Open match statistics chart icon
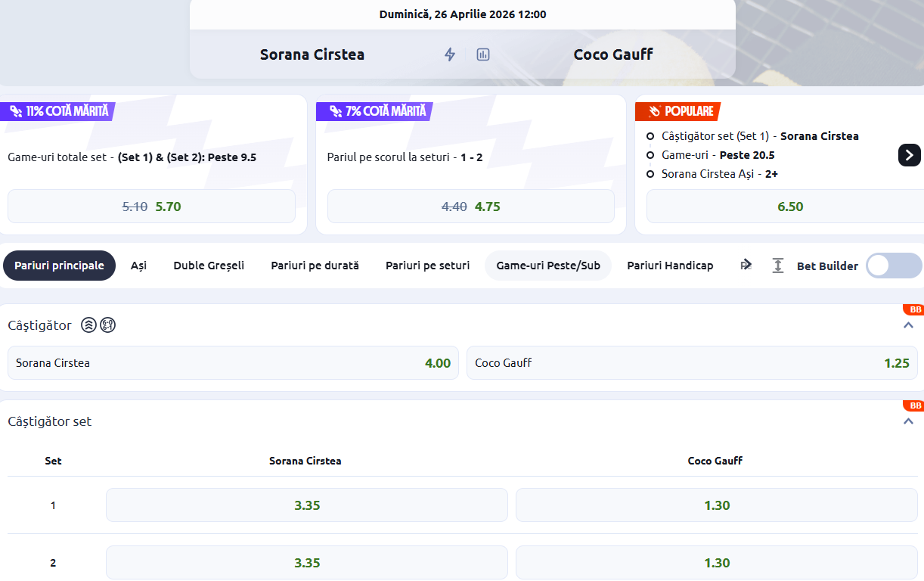Image resolution: width=924 pixels, height=581 pixels. [483, 54]
